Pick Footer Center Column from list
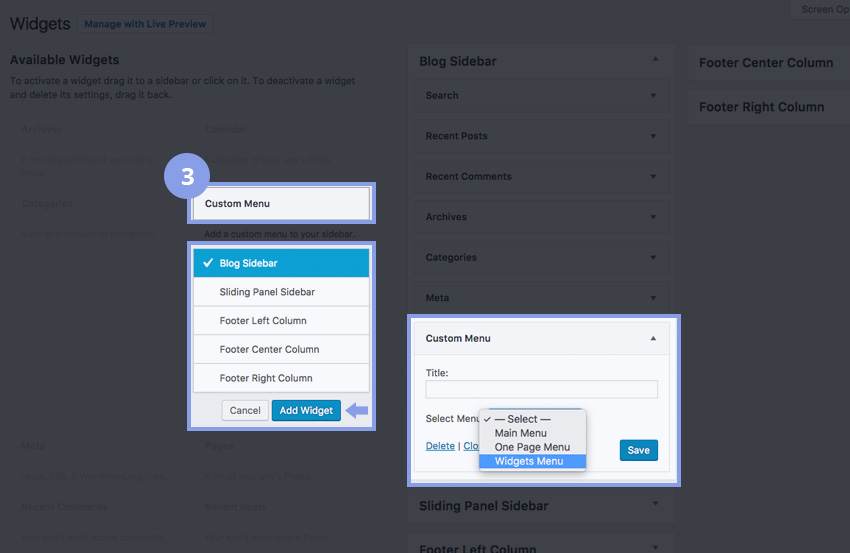 coord(281,350)
